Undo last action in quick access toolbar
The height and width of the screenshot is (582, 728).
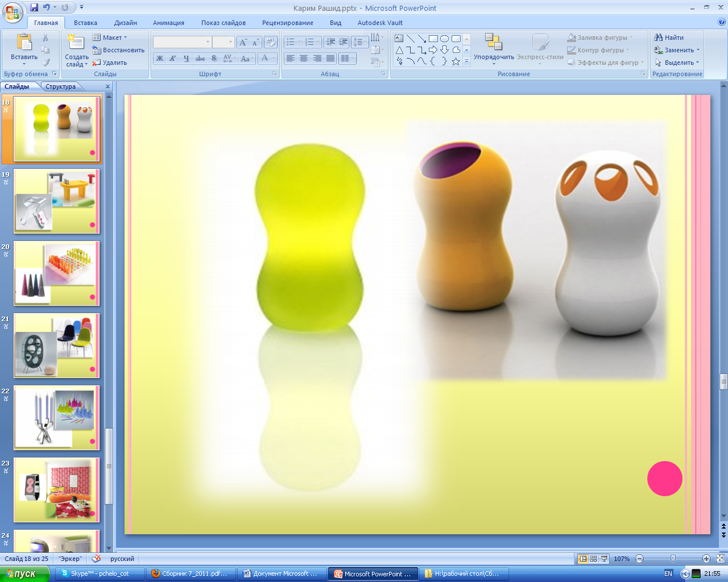click(x=47, y=7)
